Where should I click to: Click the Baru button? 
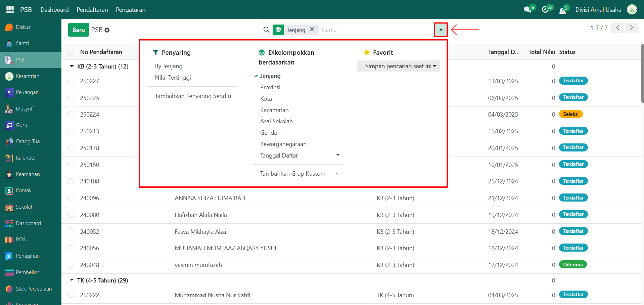79,30
